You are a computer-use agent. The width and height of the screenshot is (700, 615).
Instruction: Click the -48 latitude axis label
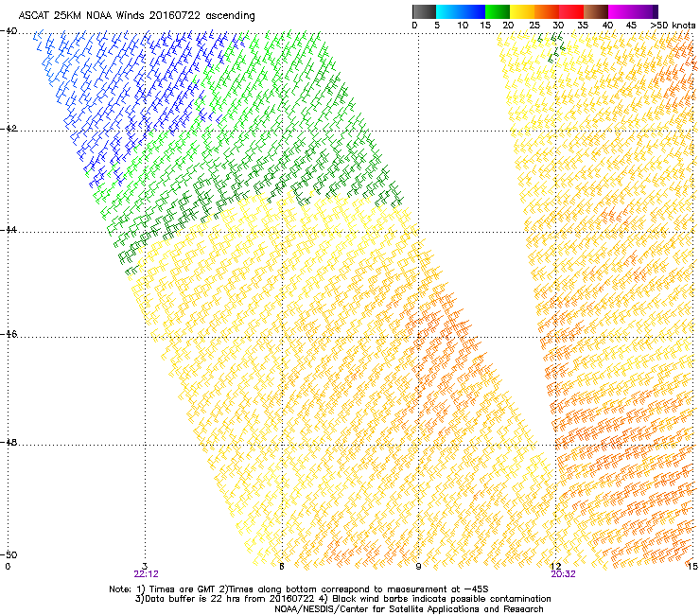click(x=9, y=442)
